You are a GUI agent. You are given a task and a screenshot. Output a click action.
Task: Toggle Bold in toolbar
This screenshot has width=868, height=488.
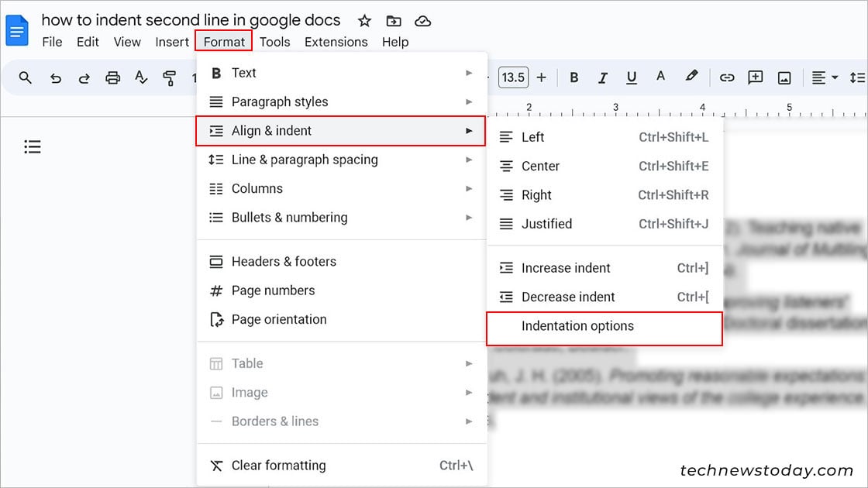[x=574, y=77]
